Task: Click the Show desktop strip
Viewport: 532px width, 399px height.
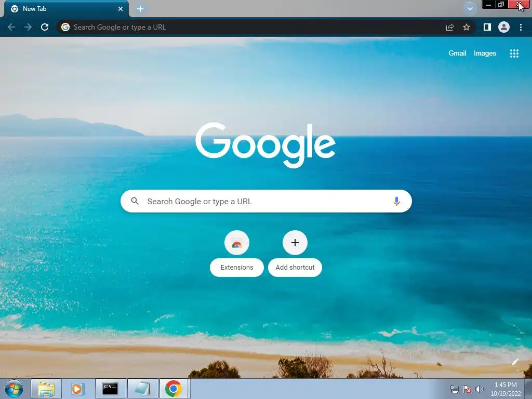Action: pos(528,389)
